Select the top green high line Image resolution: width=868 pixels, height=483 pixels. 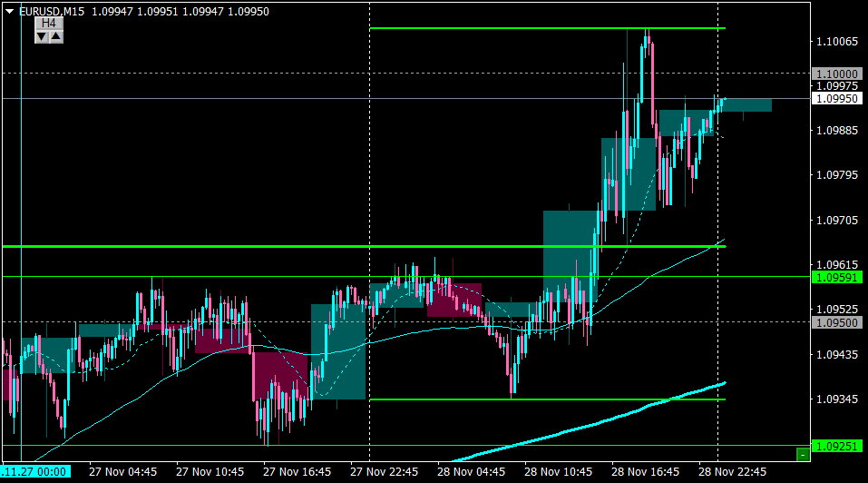548,28
